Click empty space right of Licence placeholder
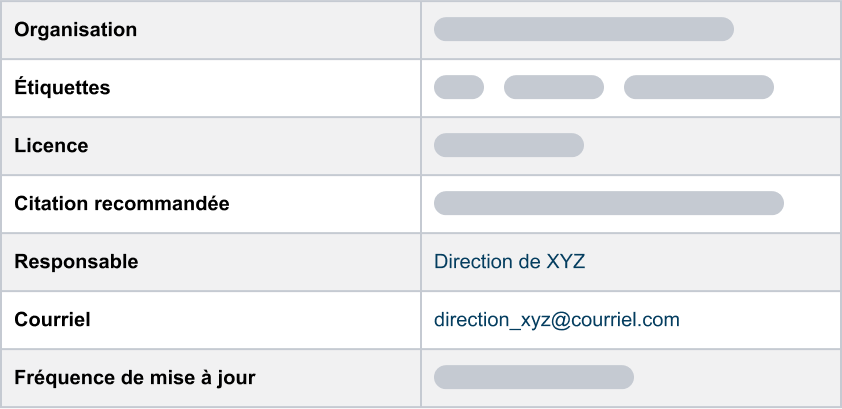The width and height of the screenshot is (842, 409). tap(710, 146)
